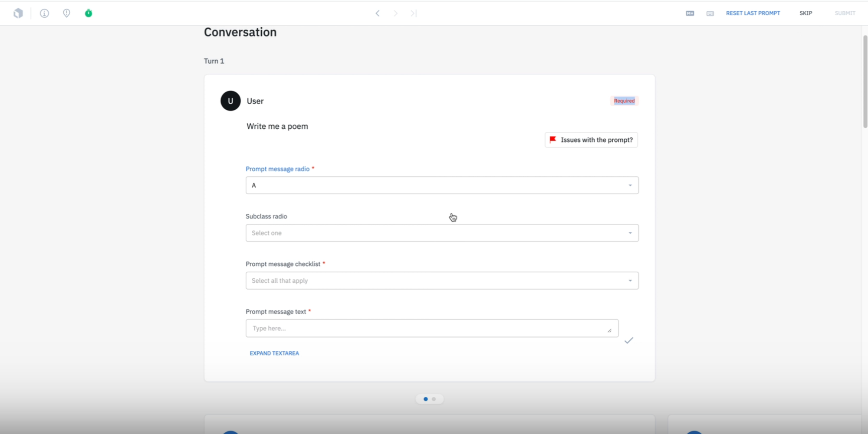The width and height of the screenshot is (868, 434).
Task: Open Issues with the prompt? button
Action: click(591, 140)
